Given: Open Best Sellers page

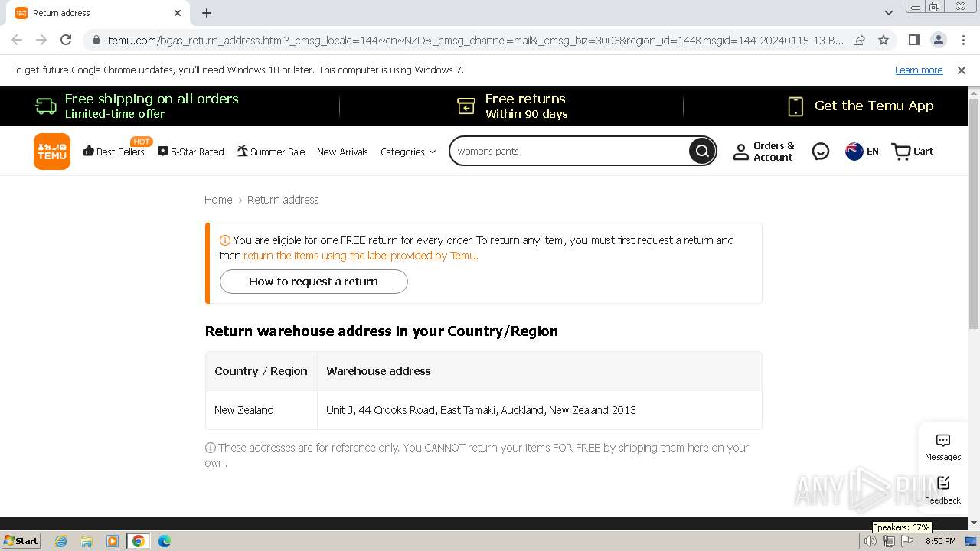Looking at the screenshot, I should point(114,152).
